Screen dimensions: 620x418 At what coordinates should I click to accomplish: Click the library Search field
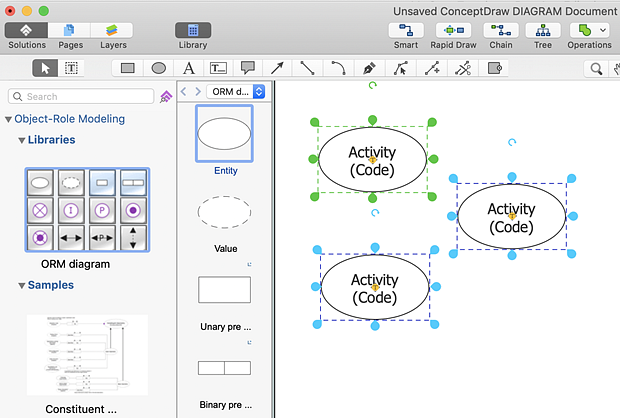coord(82,97)
